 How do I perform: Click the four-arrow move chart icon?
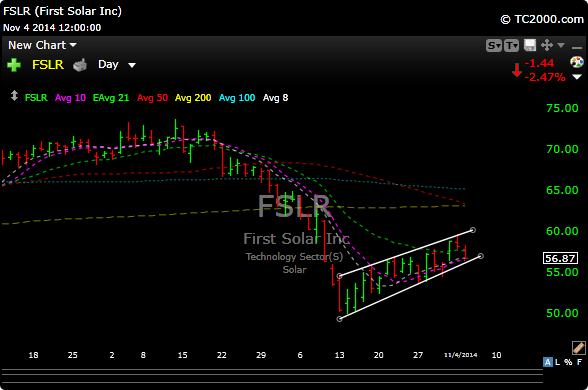coord(547,45)
